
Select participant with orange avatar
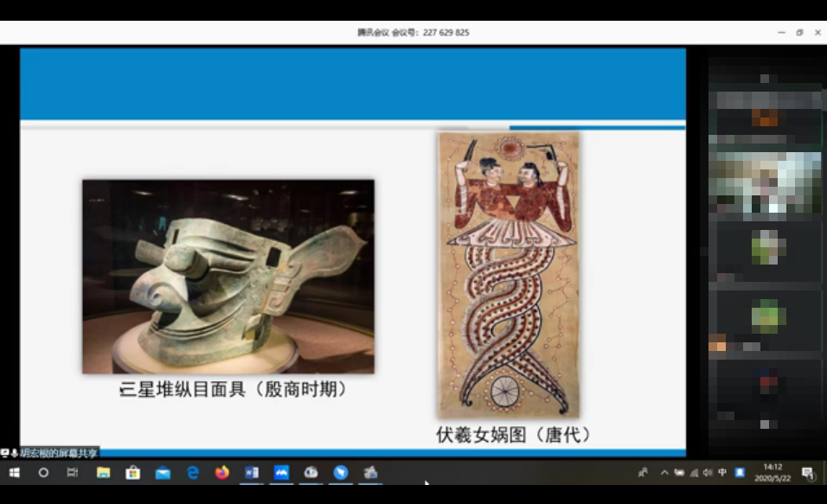pyautogui.click(x=764, y=117)
